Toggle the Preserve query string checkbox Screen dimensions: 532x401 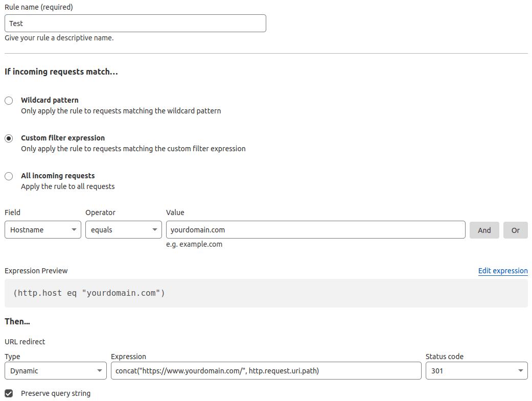[9, 393]
